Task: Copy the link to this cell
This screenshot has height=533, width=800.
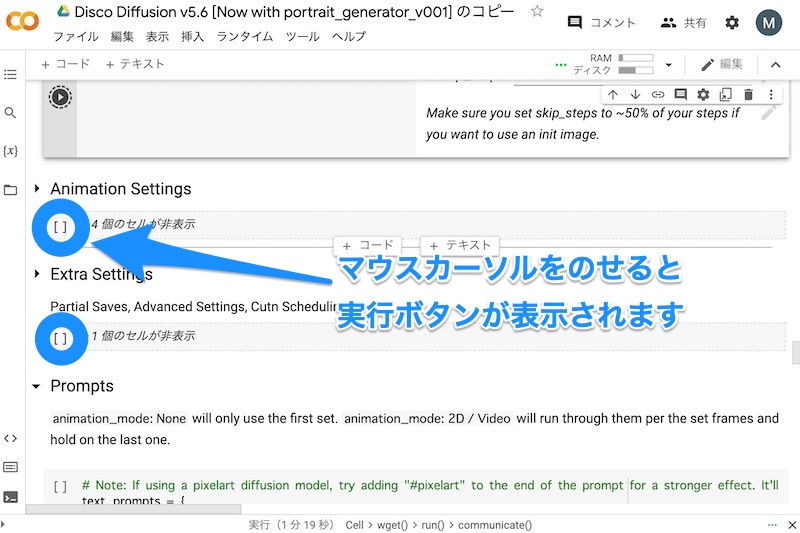Action: (x=658, y=94)
